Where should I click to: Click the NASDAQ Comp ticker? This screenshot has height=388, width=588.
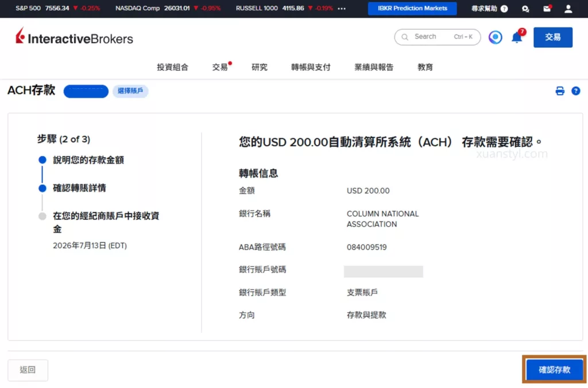pos(168,8)
